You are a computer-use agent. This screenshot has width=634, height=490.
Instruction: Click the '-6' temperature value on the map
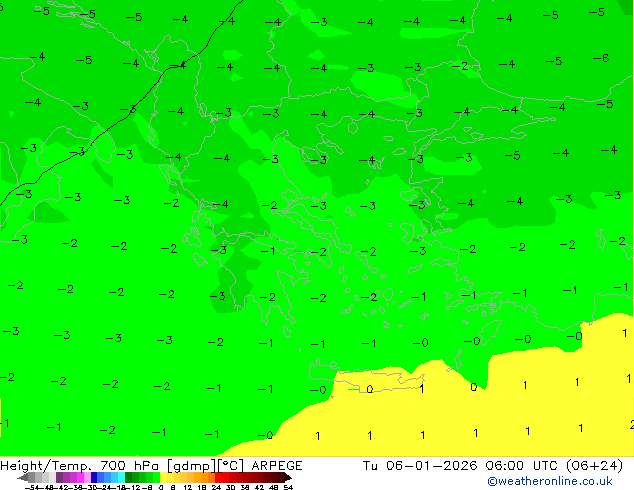tap(601, 58)
